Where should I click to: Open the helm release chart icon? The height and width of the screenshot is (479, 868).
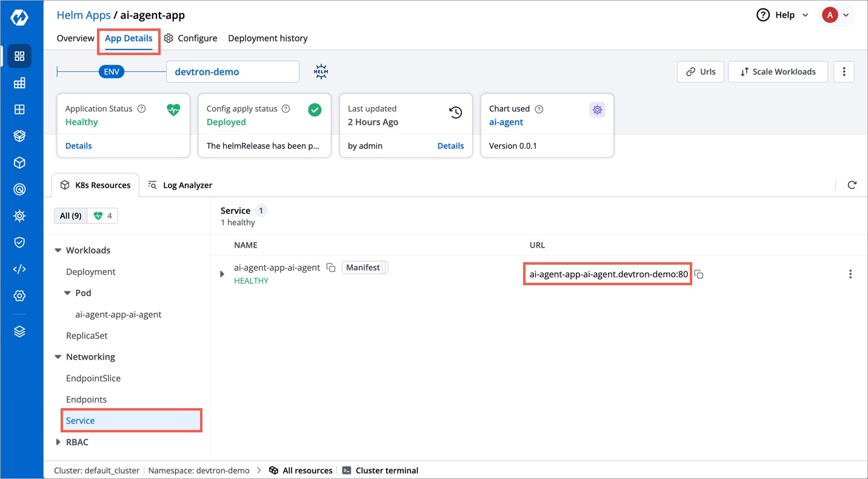click(321, 71)
